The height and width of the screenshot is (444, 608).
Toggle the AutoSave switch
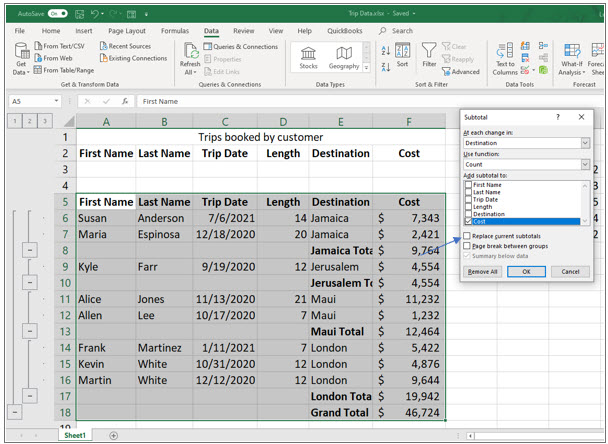click(x=58, y=14)
